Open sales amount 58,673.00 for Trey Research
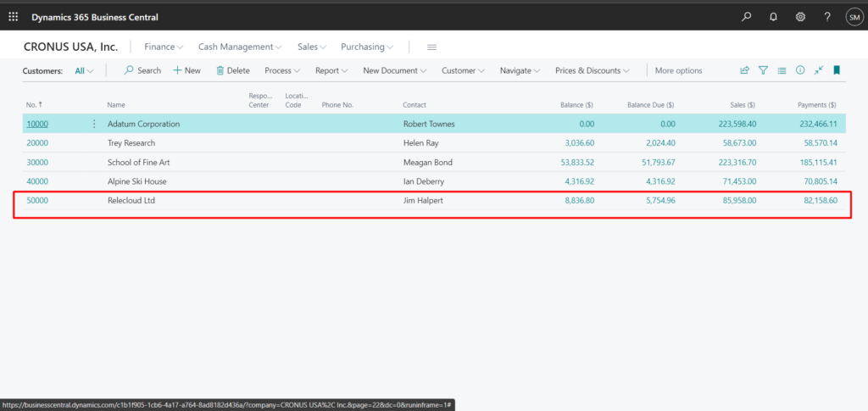Image resolution: width=868 pixels, height=411 pixels. 739,142
